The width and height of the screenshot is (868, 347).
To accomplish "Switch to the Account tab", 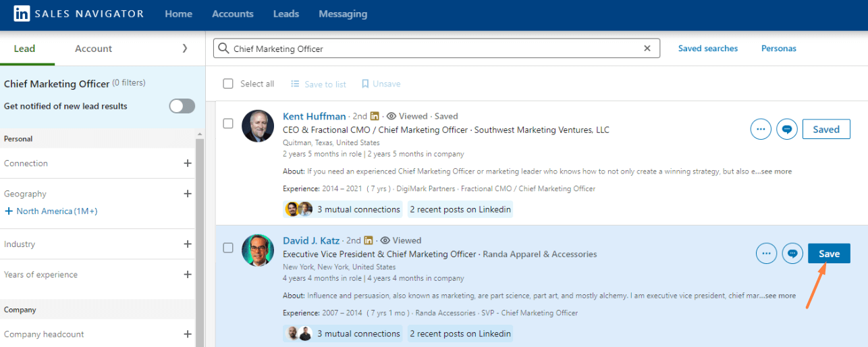I will pos(94,49).
